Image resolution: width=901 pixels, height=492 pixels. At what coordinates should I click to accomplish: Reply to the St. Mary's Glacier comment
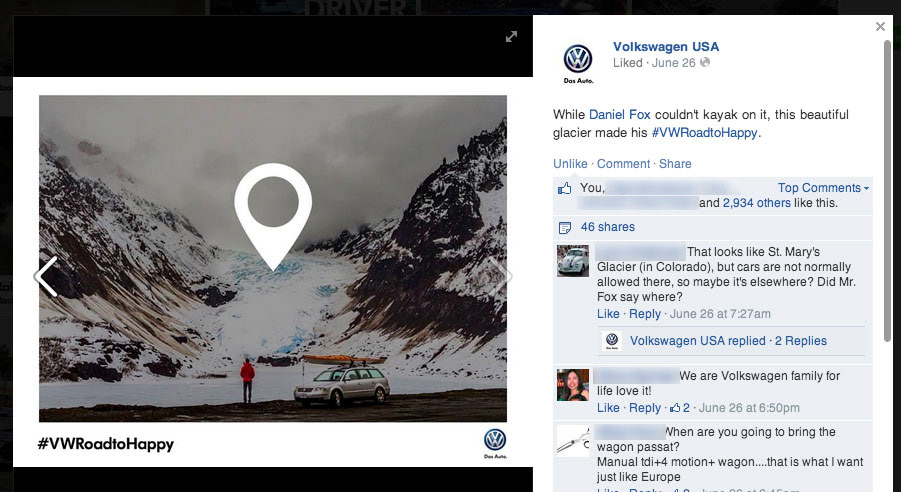click(645, 314)
